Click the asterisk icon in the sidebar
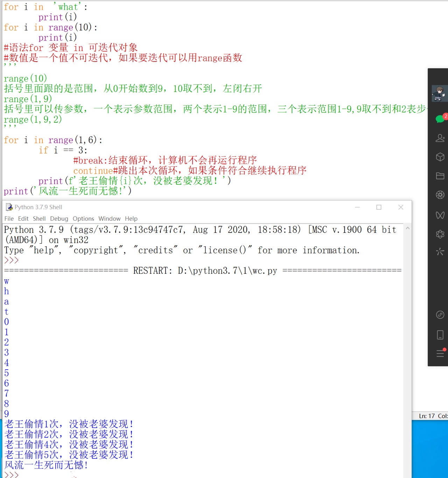This screenshot has width=448, height=478. (x=440, y=252)
